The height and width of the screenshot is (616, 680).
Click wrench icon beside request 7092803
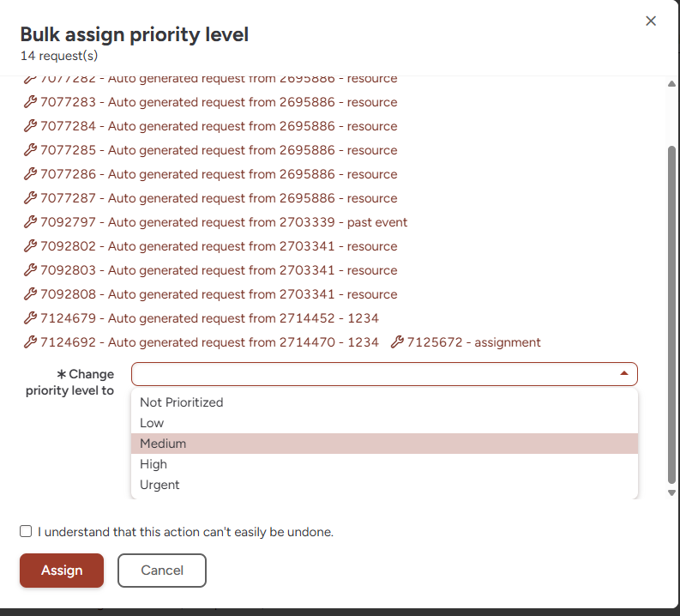pos(29,270)
